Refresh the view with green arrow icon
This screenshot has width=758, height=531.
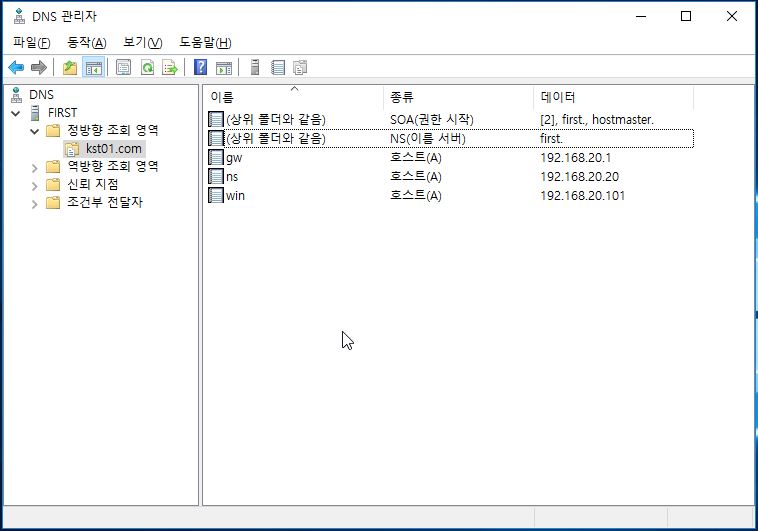tap(147, 67)
